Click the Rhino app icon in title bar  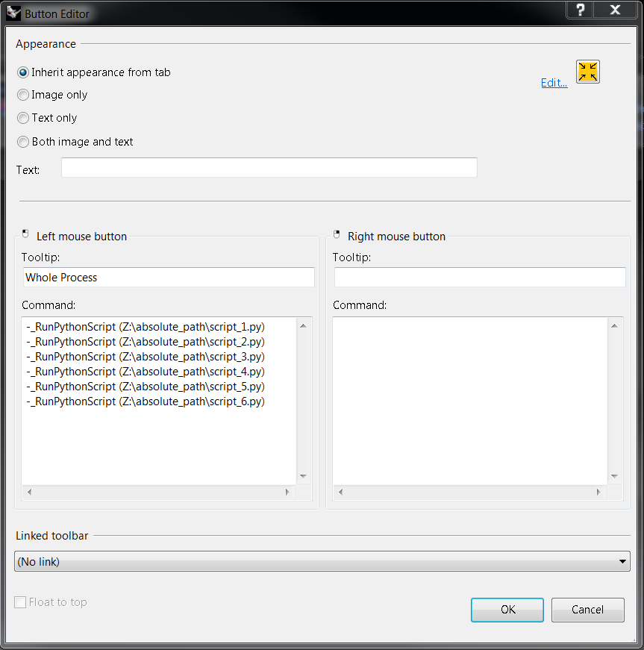[13, 13]
